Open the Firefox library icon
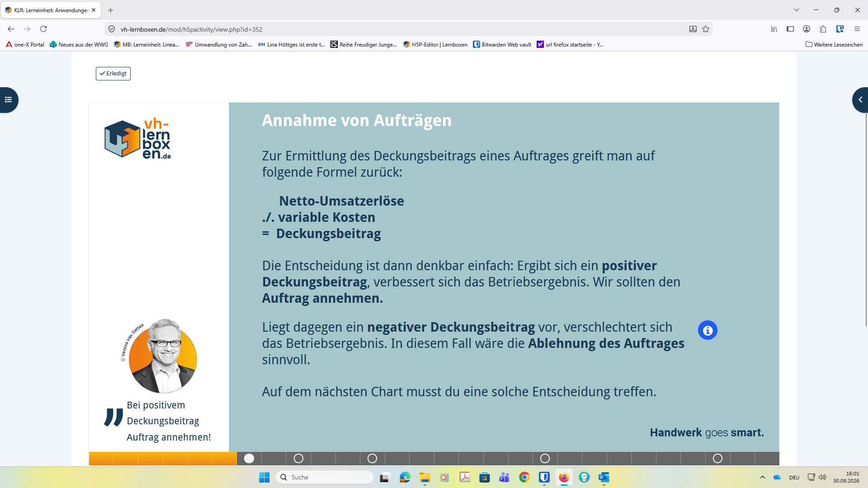This screenshot has width=868, height=488. [x=774, y=29]
